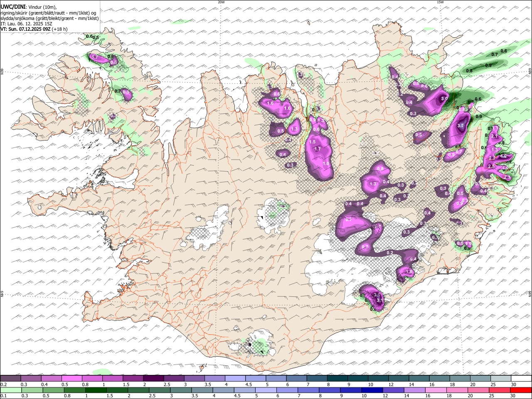Click the 3.0 precipitation value in northeast
The image size is (532, 399).
[x=444, y=99]
